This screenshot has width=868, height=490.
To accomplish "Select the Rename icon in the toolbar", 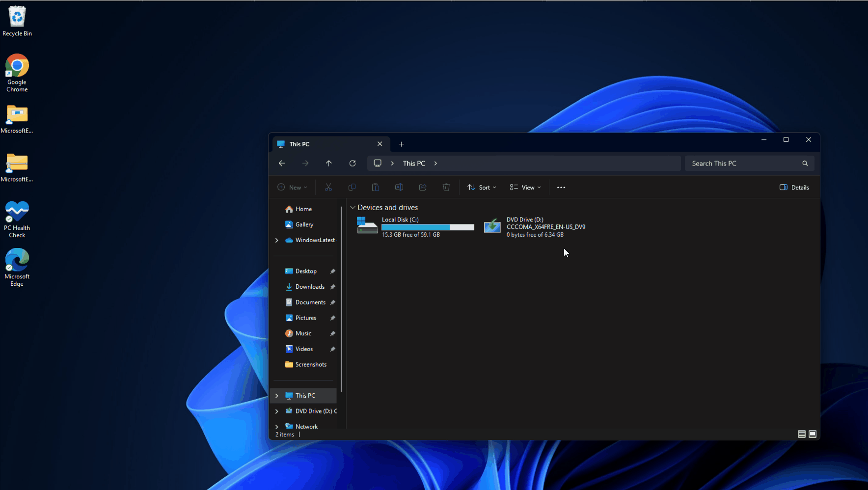I will pyautogui.click(x=399, y=187).
